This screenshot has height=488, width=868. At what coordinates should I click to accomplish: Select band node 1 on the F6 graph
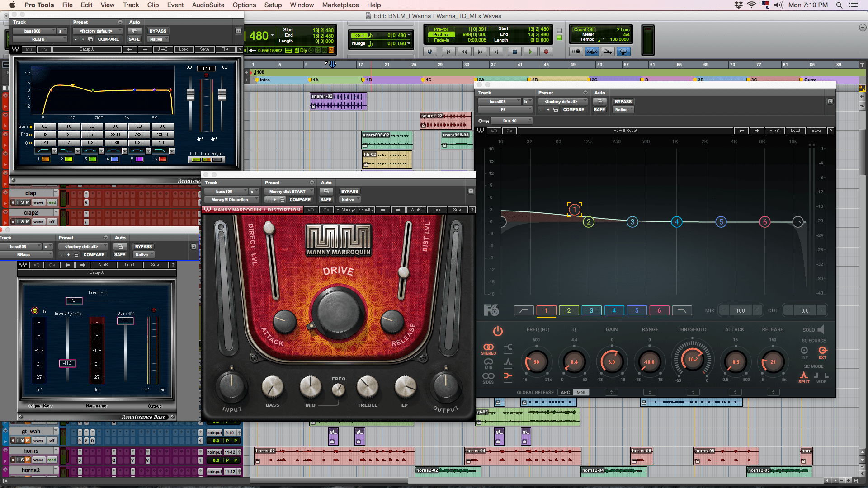[575, 210]
